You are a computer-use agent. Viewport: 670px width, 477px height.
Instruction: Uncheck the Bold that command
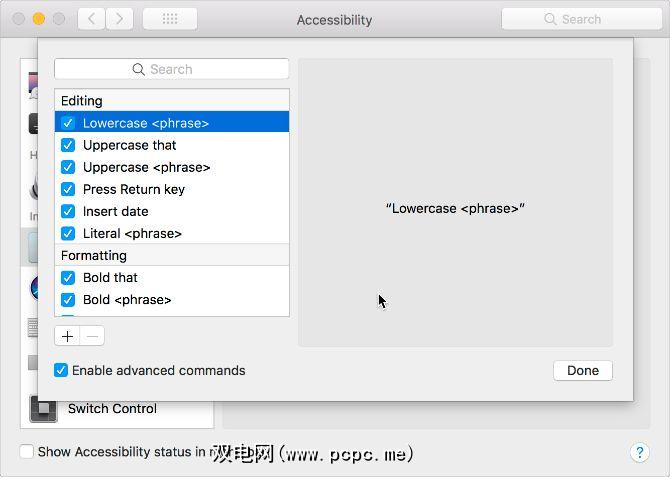click(x=68, y=277)
